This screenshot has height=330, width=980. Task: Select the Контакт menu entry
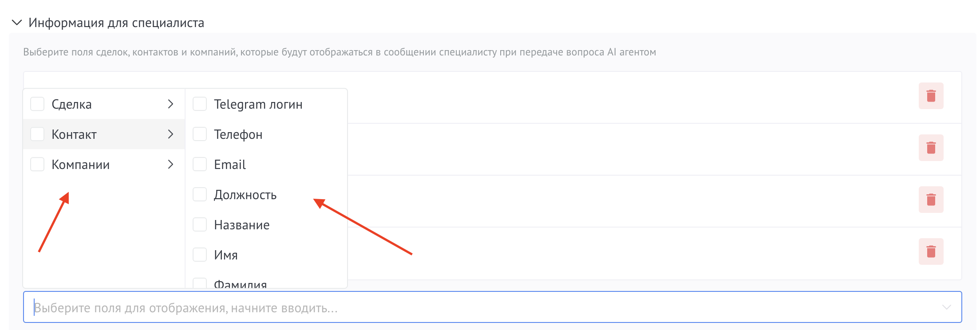pos(74,134)
